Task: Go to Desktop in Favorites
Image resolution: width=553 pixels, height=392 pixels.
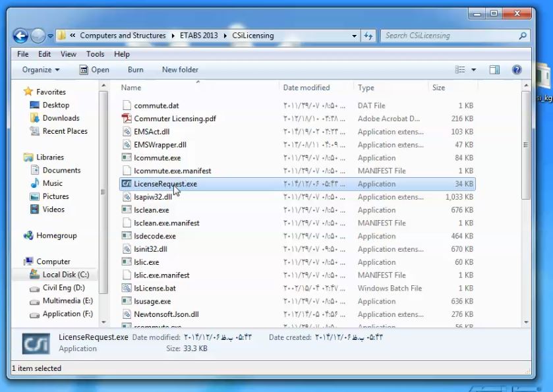Action: tap(56, 105)
